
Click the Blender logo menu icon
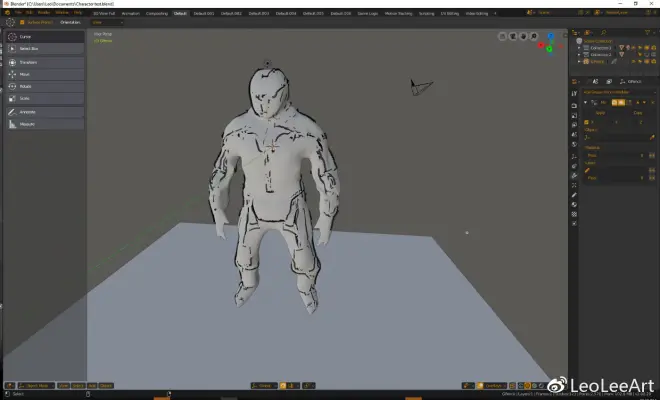pyautogui.click(x=8, y=13)
